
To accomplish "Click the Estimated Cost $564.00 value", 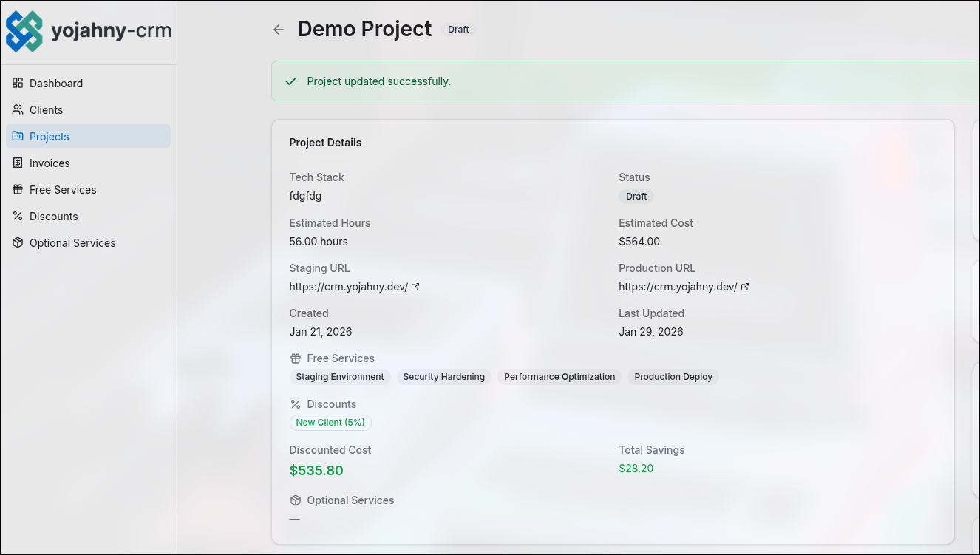I will click(x=639, y=242).
